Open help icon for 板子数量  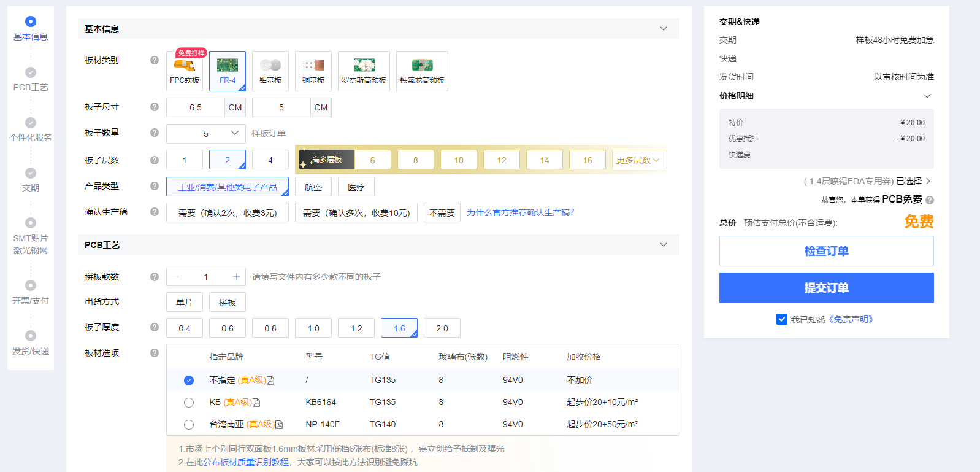click(155, 133)
